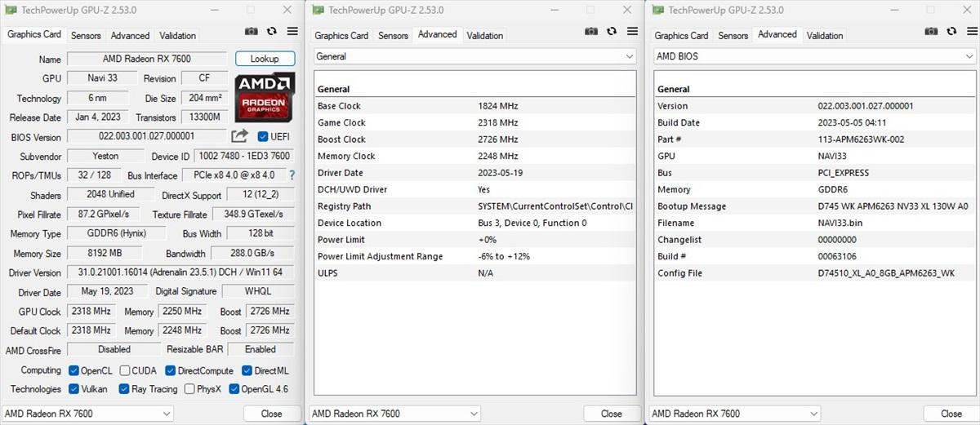Open GPU selector dropdown in left window
Screen dimensions: 980x425
88,414
